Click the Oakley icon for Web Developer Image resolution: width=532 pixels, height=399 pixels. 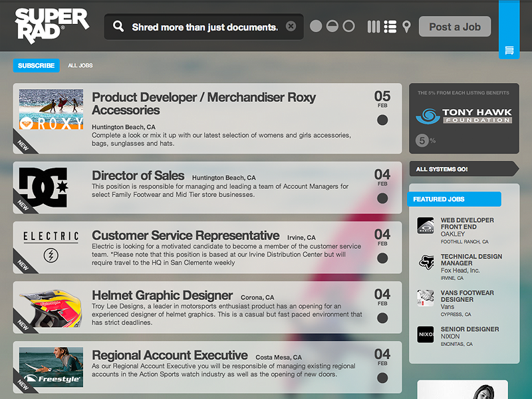(426, 226)
